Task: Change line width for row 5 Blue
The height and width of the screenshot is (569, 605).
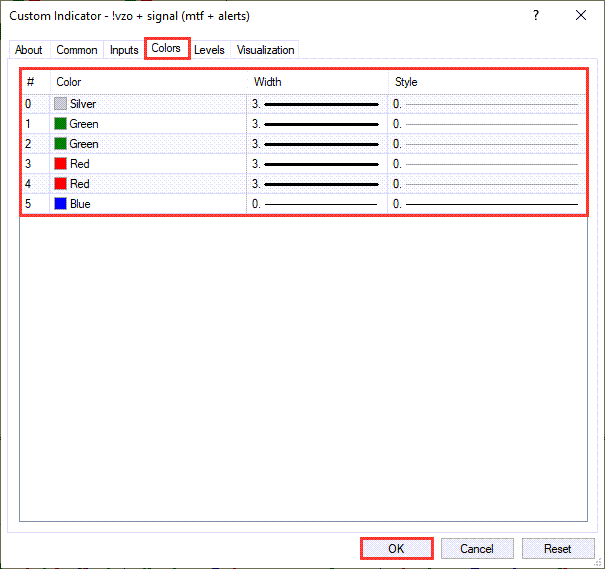Action: (317, 204)
